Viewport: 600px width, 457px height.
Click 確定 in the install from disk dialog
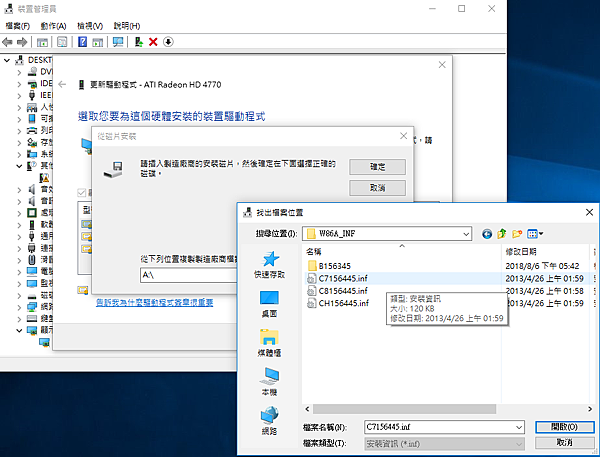coord(377,167)
